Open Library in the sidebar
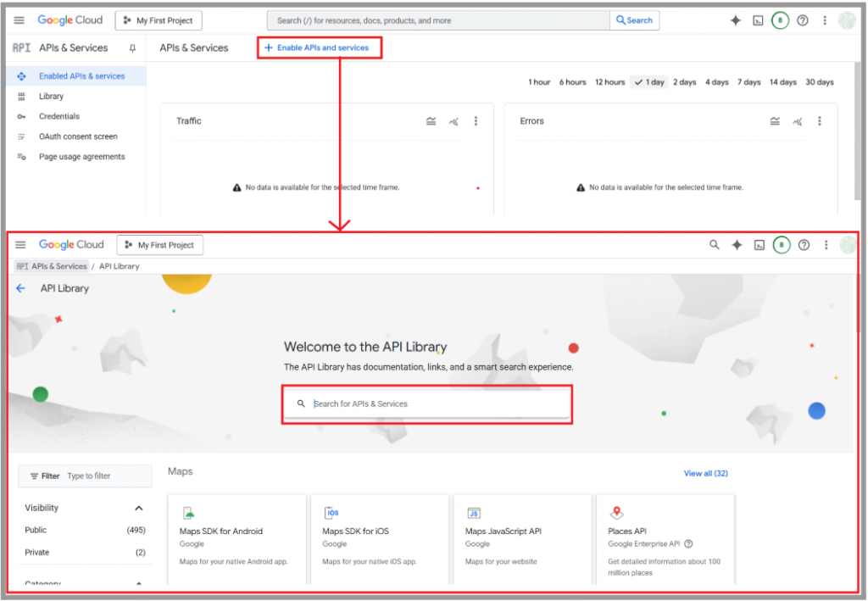The image size is (868, 601). coord(76,97)
